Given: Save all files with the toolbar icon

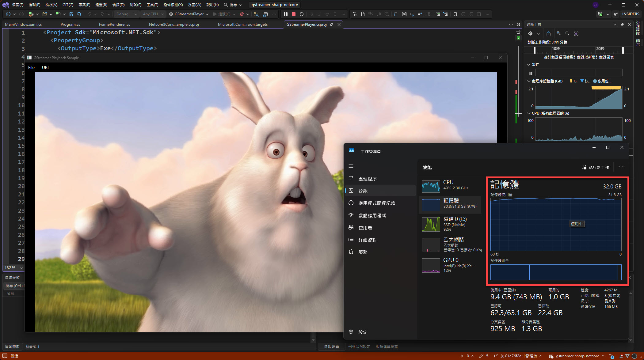Looking at the screenshot, I should point(79,14).
